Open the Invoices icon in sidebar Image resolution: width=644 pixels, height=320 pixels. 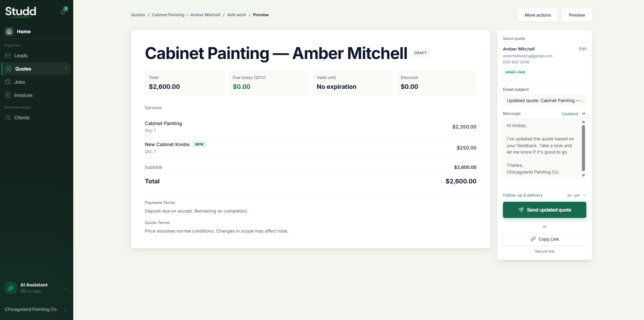click(8, 95)
